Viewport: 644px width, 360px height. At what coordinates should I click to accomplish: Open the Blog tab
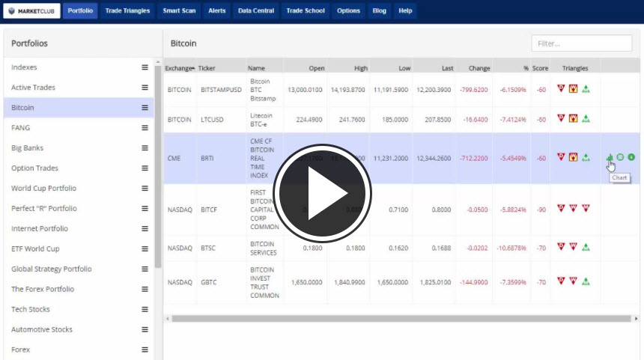click(x=379, y=10)
